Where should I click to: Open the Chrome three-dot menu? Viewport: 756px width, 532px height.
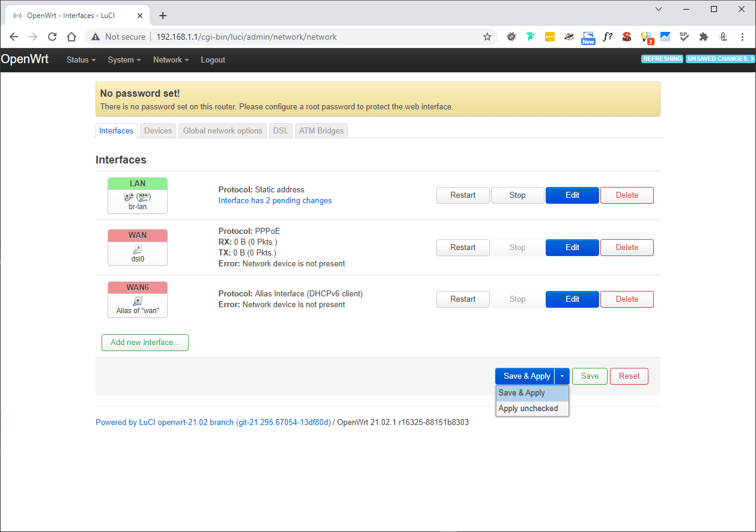(742, 37)
